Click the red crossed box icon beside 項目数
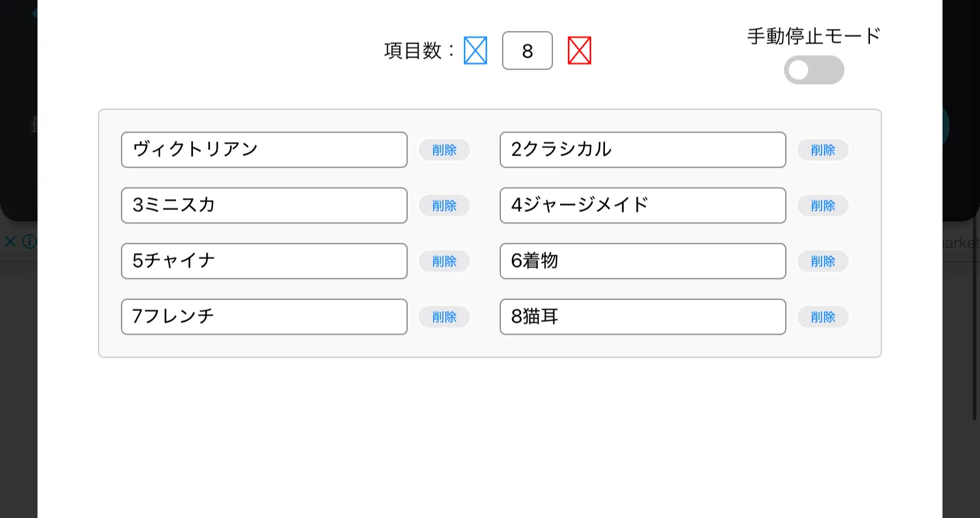The height and width of the screenshot is (518, 980). 579,51
